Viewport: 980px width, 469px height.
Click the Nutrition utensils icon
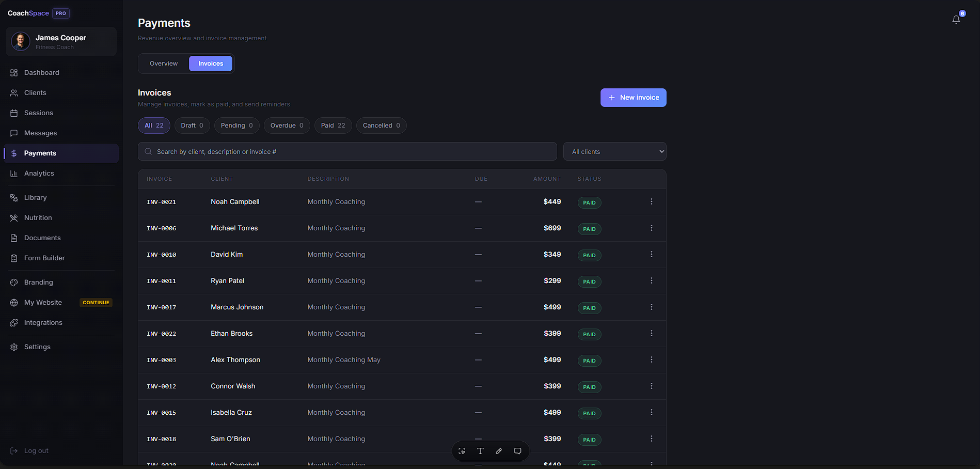pyautogui.click(x=14, y=218)
